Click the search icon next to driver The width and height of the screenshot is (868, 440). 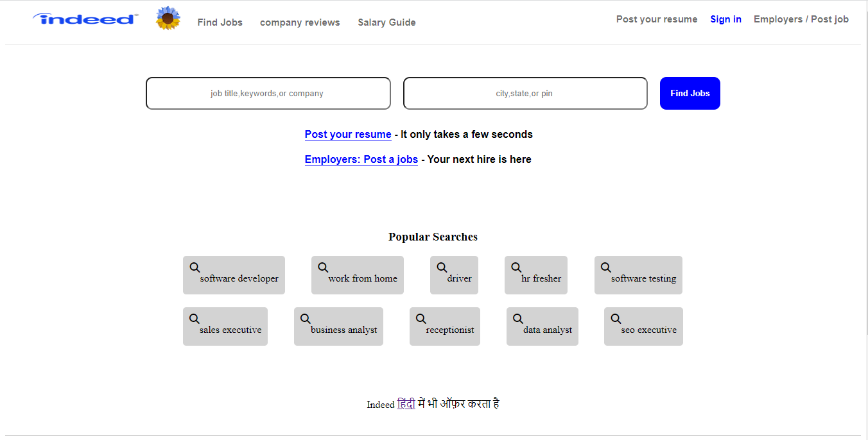point(441,266)
